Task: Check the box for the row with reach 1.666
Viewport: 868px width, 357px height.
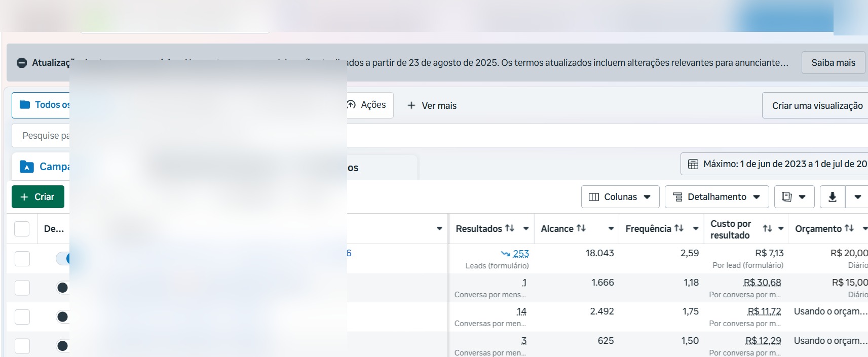Action: [x=22, y=288]
